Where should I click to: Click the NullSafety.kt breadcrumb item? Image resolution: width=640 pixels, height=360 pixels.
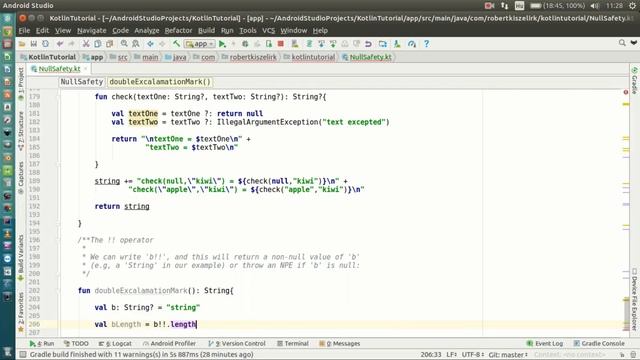pos(367,57)
